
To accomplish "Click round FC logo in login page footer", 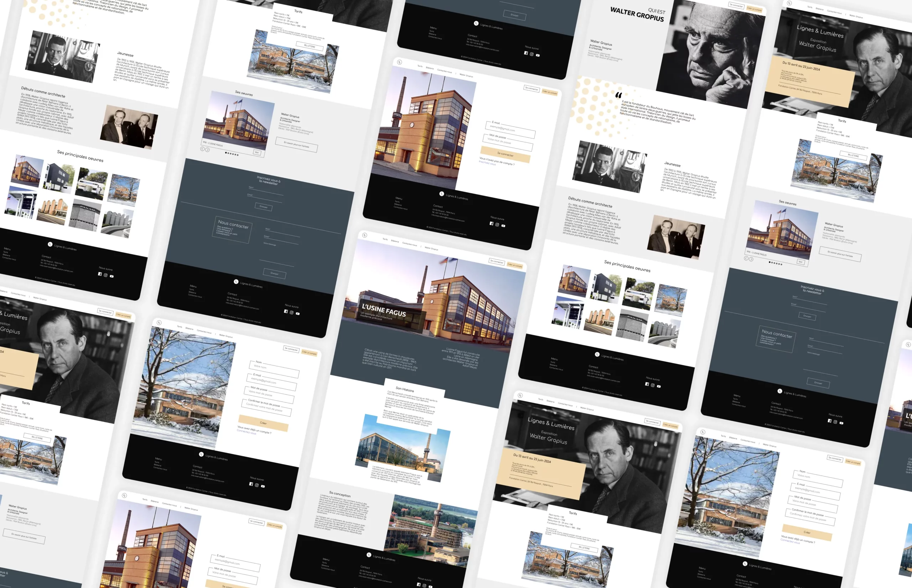I will click(x=441, y=194).
